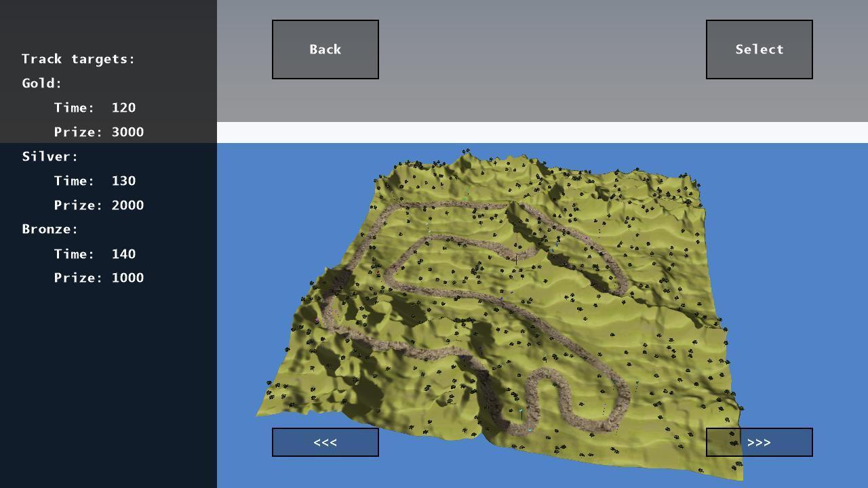Click the "Track targets:" heading

pos(79,59)
